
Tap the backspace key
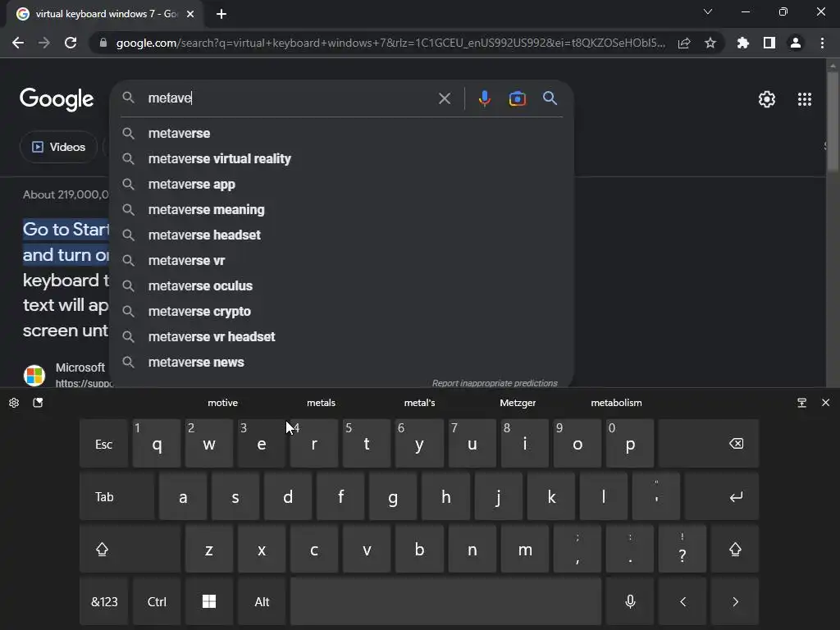click(x=709, y=444)
